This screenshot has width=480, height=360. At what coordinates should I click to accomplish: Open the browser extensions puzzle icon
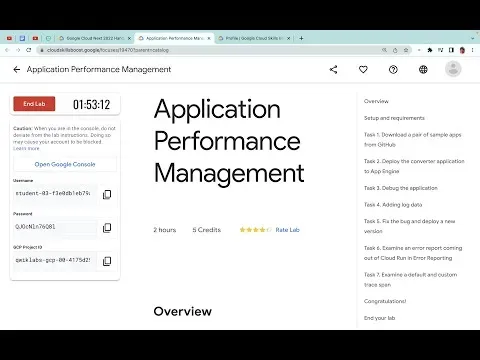[430, 50]
